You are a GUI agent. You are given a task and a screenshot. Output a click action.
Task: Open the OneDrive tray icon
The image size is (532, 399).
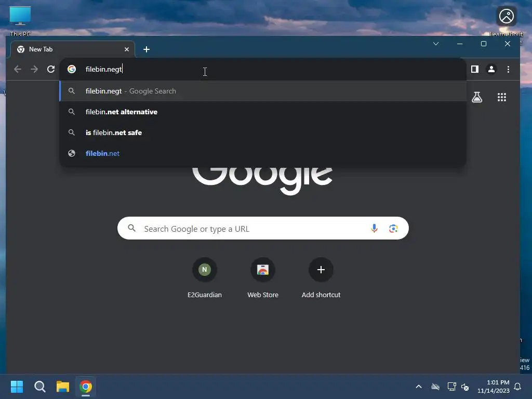coord(435,387)
